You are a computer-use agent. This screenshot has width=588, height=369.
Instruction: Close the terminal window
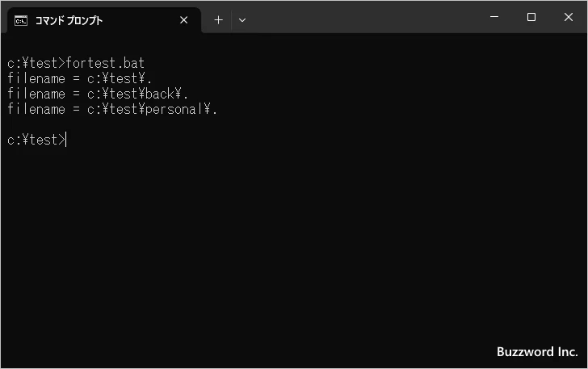569,17
